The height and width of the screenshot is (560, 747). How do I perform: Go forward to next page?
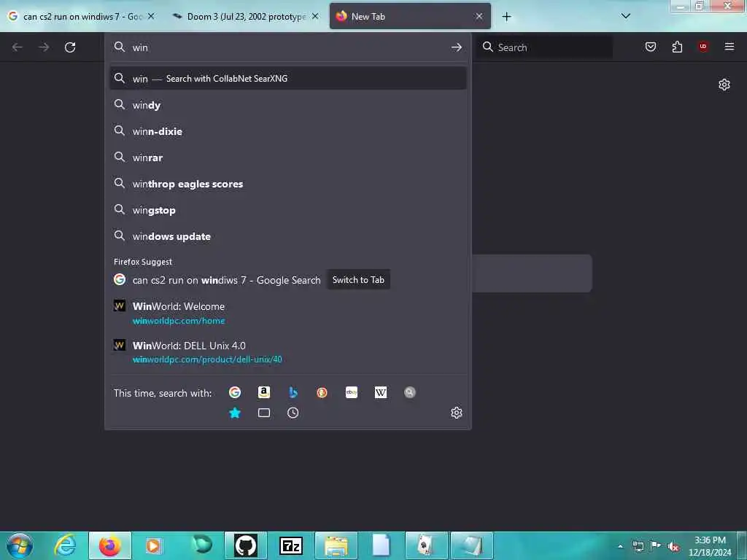[44, 47]
